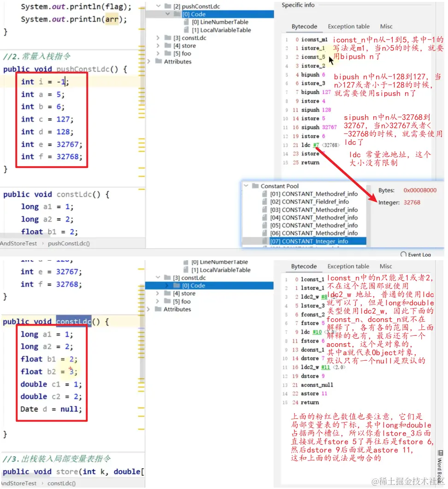This screenshot has width=448, height=489.
Task: Select [0] Code row under constLdc
Action: coord(209,286)
